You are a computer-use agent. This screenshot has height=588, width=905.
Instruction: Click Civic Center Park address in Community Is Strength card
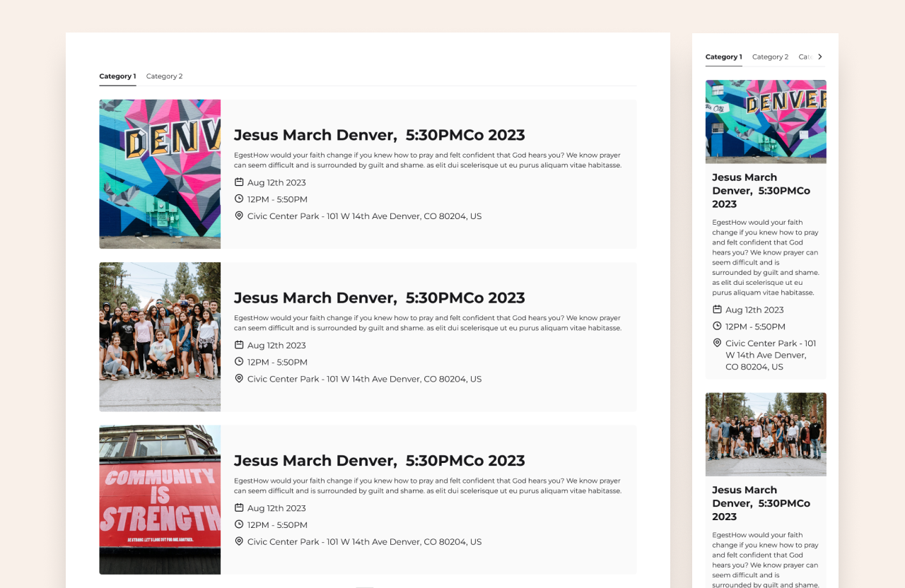tap(364, 542)
